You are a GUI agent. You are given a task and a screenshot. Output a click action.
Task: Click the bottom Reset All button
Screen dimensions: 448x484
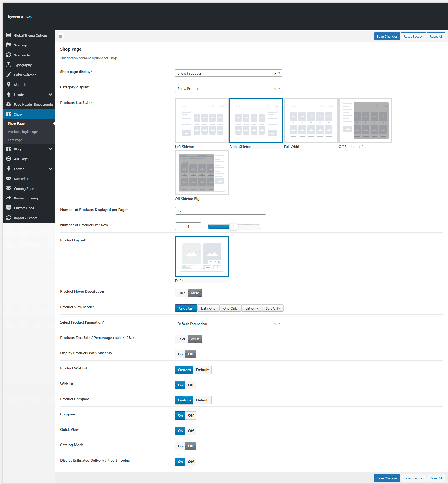coord(436,478)
